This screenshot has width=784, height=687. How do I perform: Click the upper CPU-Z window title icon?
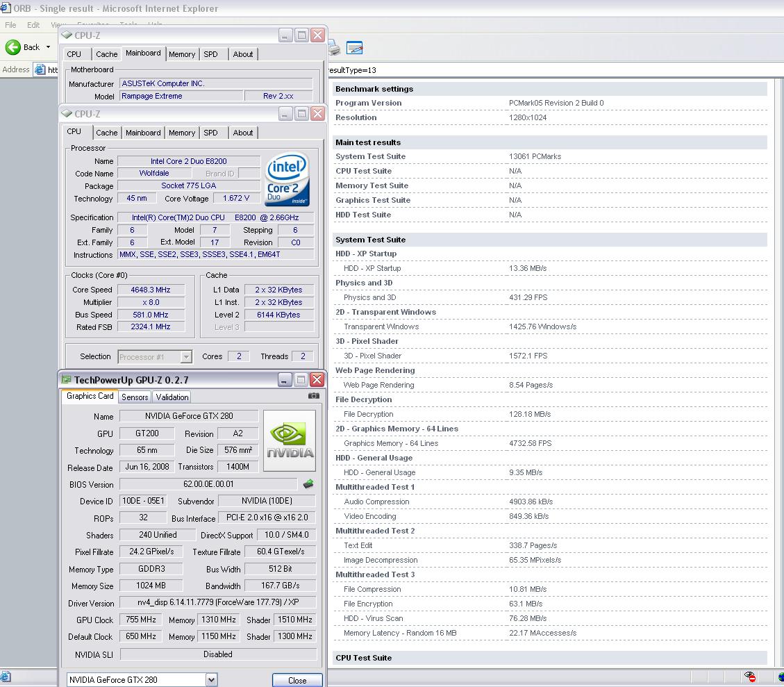coord(67,35)
